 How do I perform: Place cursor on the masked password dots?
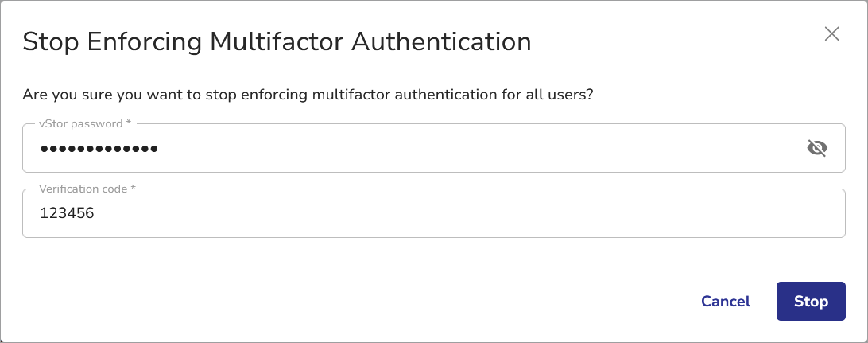point(99,148)
